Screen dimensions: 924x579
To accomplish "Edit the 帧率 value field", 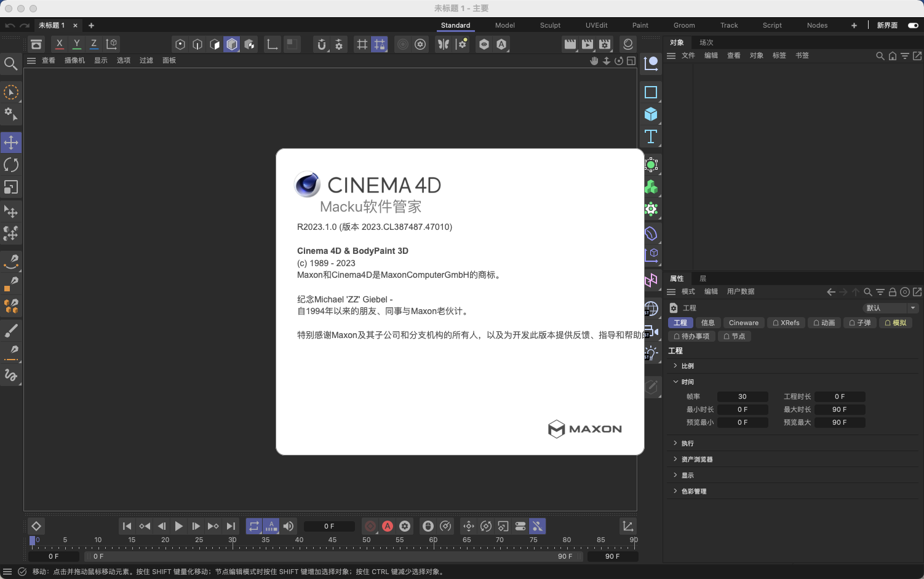I will click(x=743, y=396).
